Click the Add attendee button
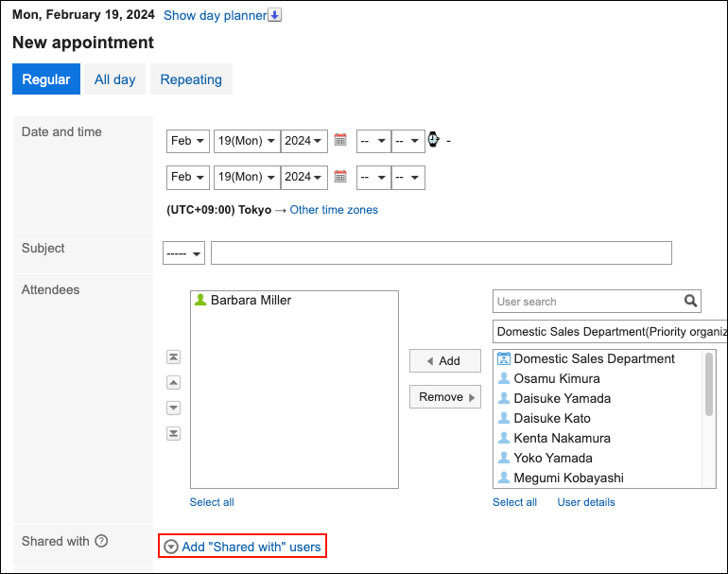Image resolution: width=728 pixels, height=574 pixels. pyautogui.click(x=444, y=361)
